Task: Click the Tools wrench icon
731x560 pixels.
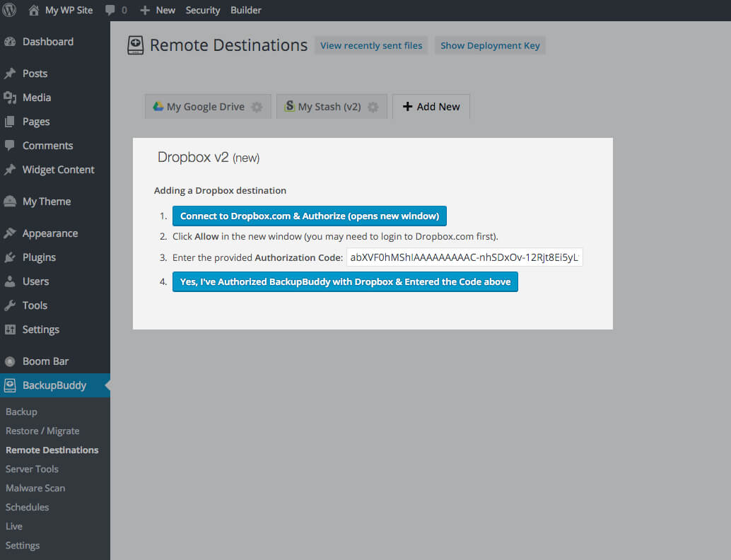Action: 10,305
